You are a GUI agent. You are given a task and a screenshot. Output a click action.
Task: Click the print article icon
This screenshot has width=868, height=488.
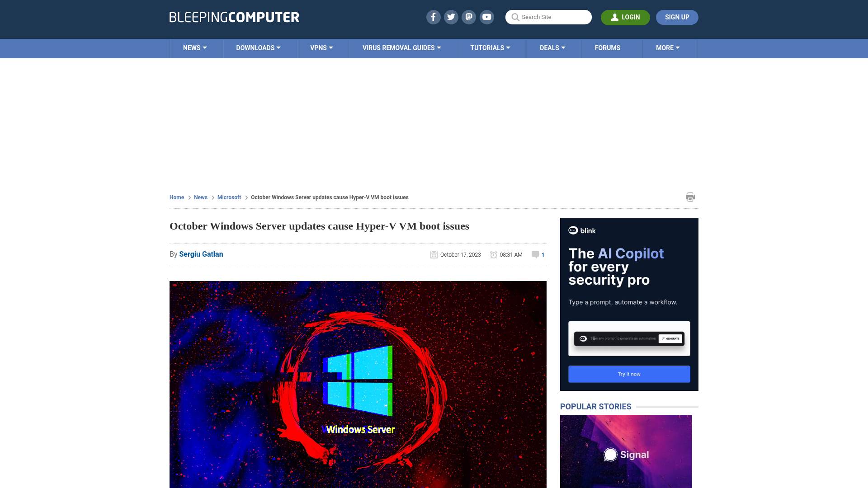tap(690, 197)
